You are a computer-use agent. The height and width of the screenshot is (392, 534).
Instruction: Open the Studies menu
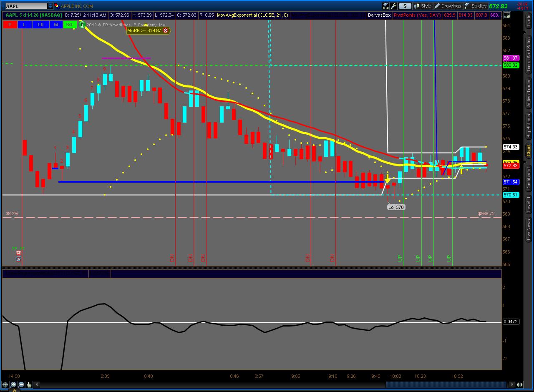(475, 6)
